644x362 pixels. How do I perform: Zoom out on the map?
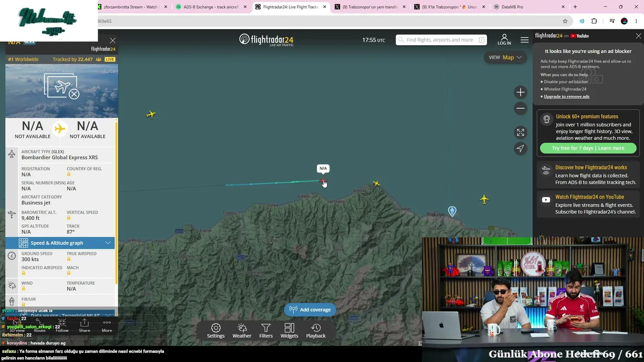520,108
